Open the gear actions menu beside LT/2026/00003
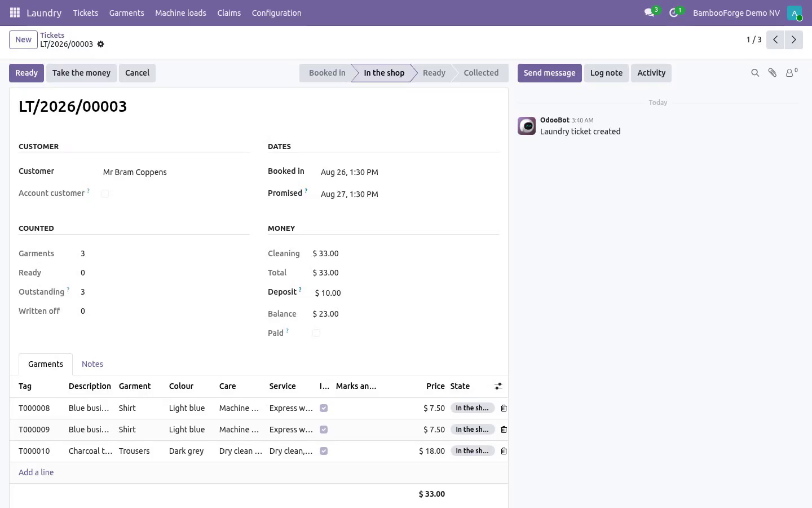The height and width of the screenshot is (508, 812). (101, 44)
